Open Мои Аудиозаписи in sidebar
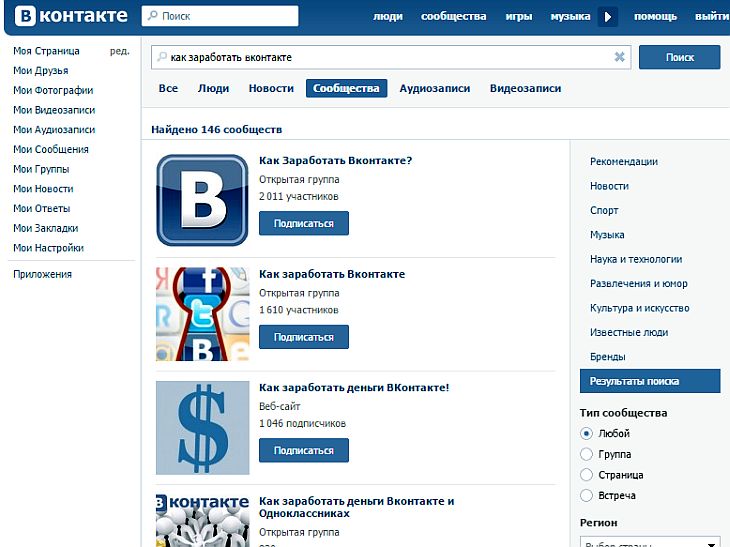 (54, 129)
